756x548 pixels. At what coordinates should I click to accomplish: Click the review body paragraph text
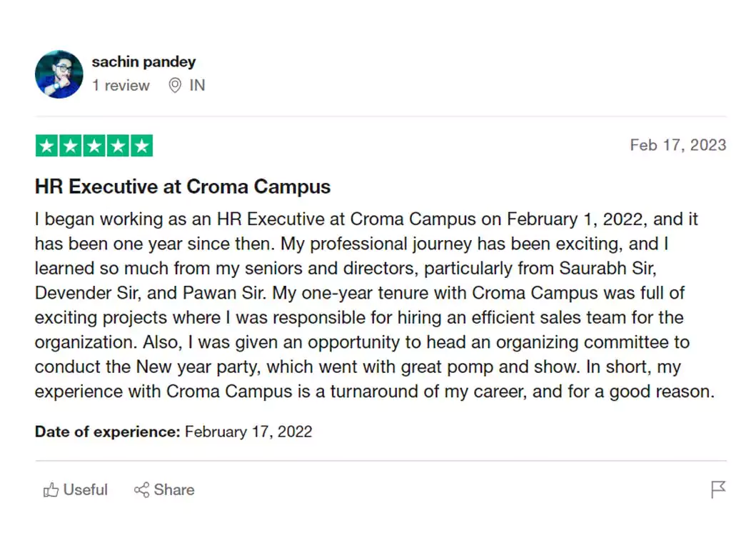click(364, 305)
